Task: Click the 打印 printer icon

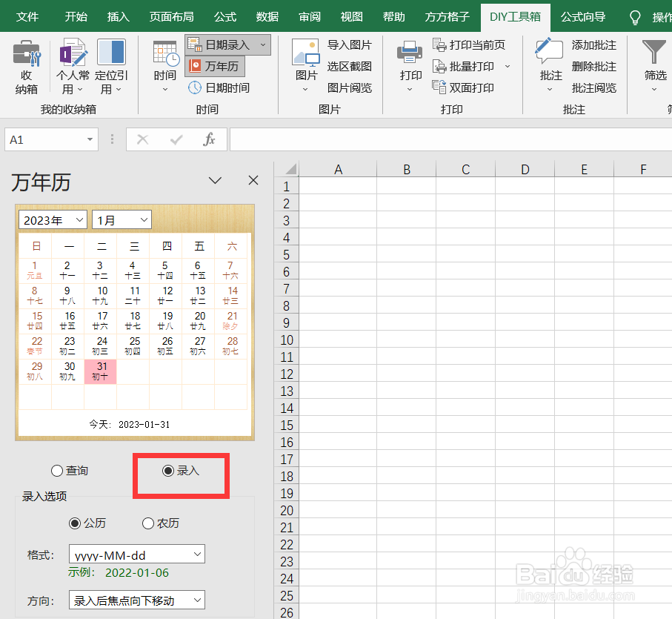Action: (410, 53)
